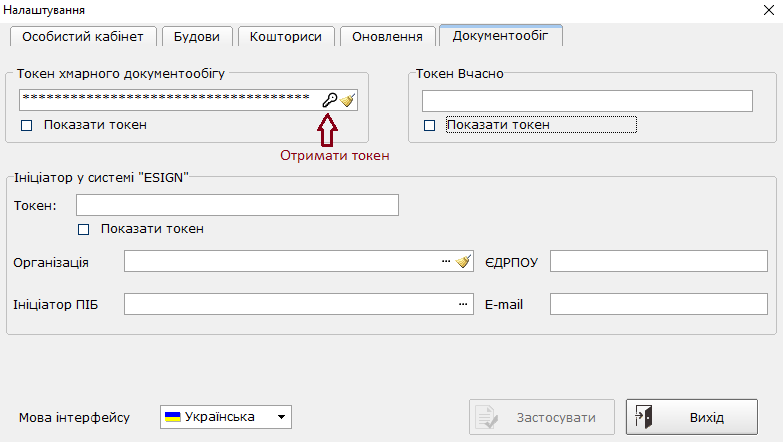783x442 pixels.
Task: Close the Налаштування window
Action: [769, 10]
